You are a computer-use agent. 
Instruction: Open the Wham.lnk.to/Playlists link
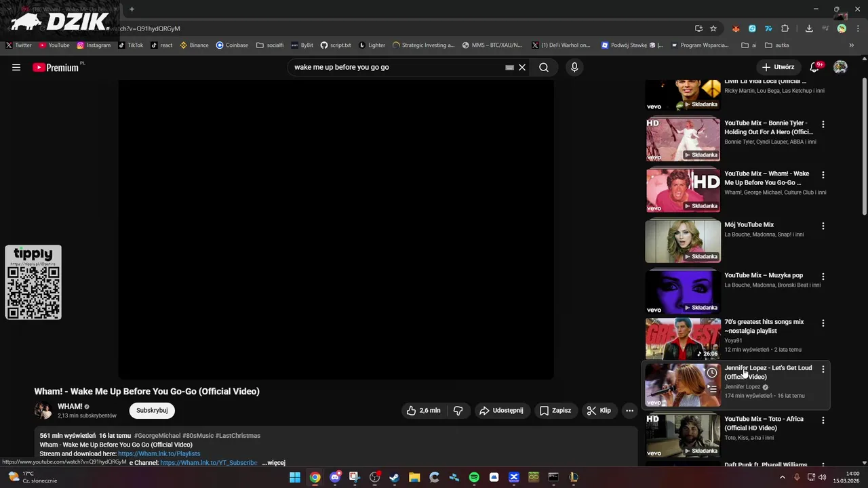[159, 453]
